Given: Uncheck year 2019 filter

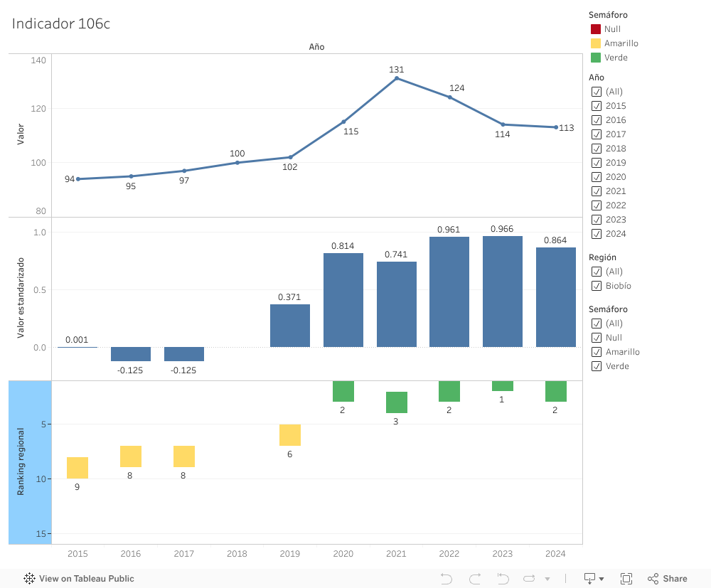Looking at the screenshot, I should [597, 163].
